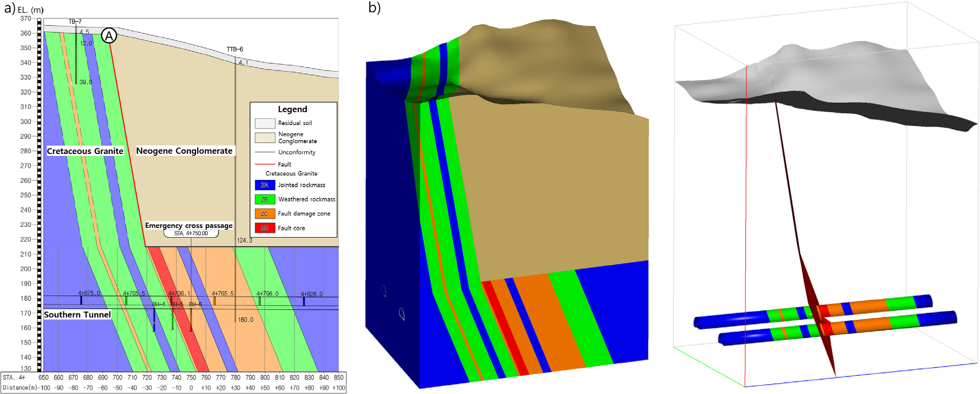This screenshot has width=980, height=394.
Task: Click the 'Emergency cross passage' label
Action: (x=189, y=225)
